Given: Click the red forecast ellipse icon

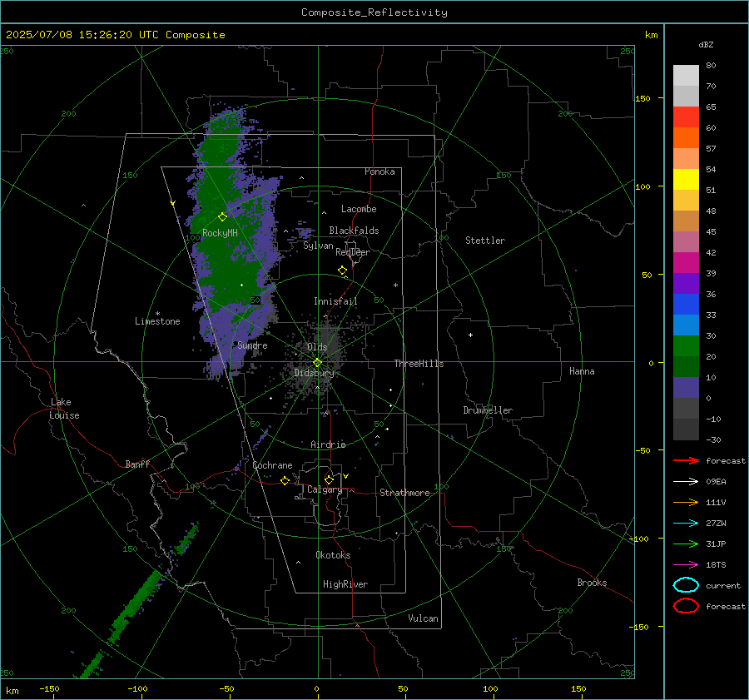Looking at the screenshot, I should pos(686,606).
